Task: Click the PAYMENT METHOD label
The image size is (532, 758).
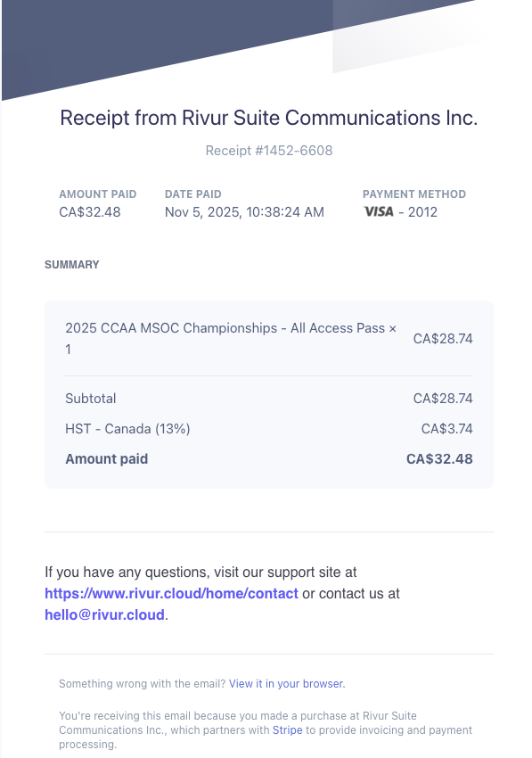Action: [x=414, y=194]
